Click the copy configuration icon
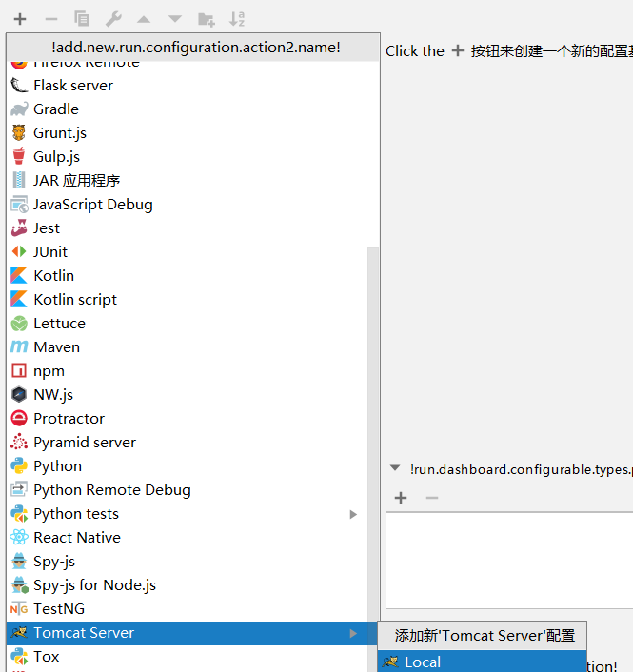The height and width of the screenshot is (672, 633). pos(82,19)
